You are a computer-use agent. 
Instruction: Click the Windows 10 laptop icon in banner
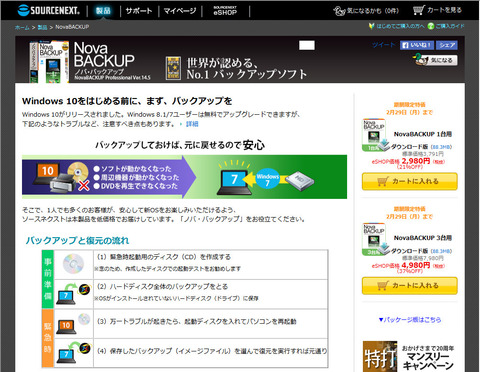46,174
